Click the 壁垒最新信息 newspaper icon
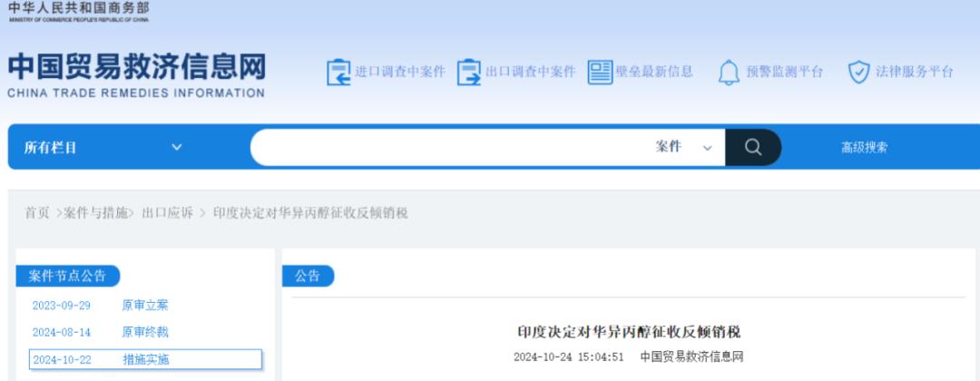980x381 pixels. [600, 73]
